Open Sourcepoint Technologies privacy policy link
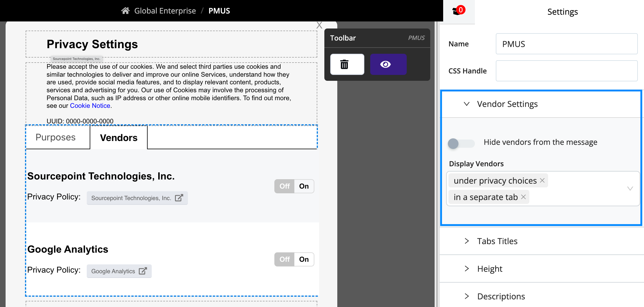 point(137,198)
